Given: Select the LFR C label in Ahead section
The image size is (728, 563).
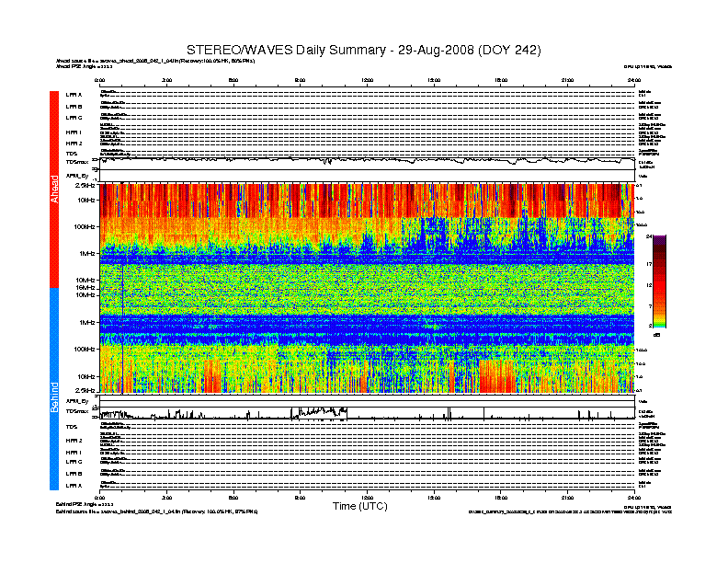Looking at the screenshot, I should point(74,118).
